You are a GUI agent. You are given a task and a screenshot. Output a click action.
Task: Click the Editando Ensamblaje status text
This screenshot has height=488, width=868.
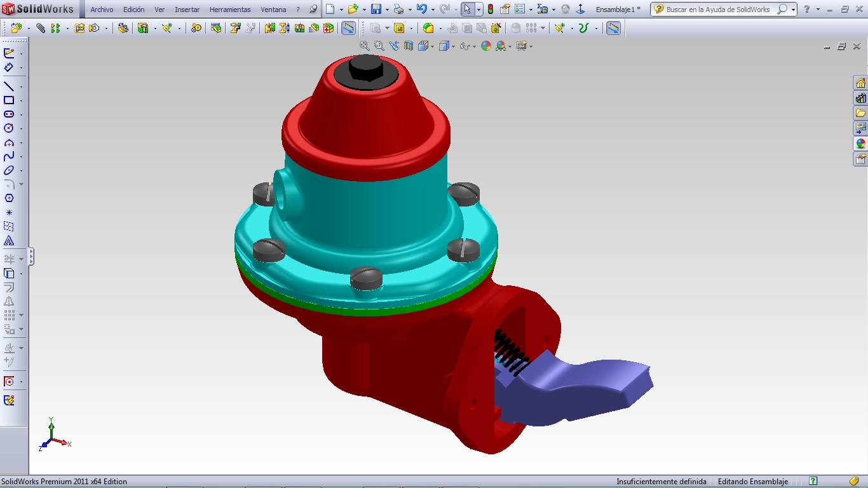(753, 482)
